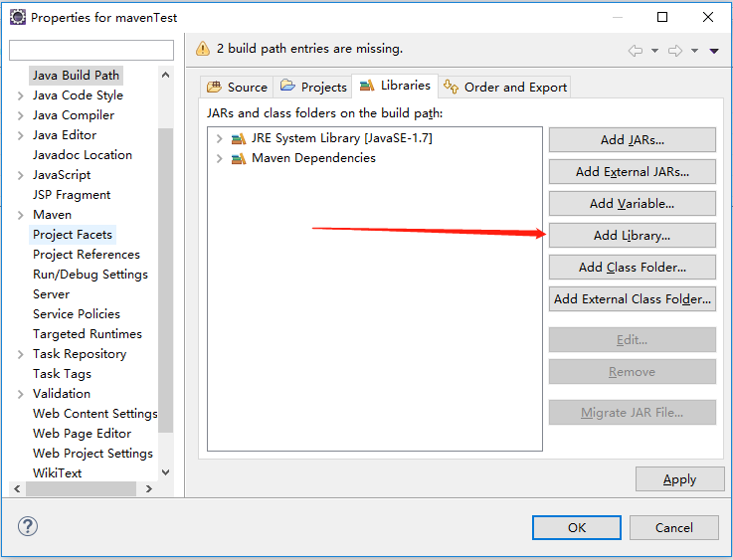Screen dimensions: 733x560
Task: Click the sidebar scroll left arrow
Action: point(17,489)
